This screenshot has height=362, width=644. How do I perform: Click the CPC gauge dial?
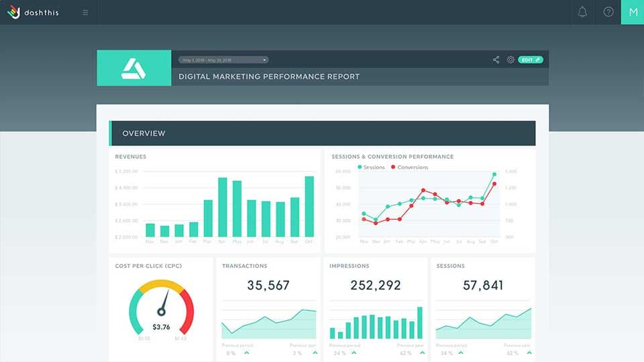click(x=162, y=307)
